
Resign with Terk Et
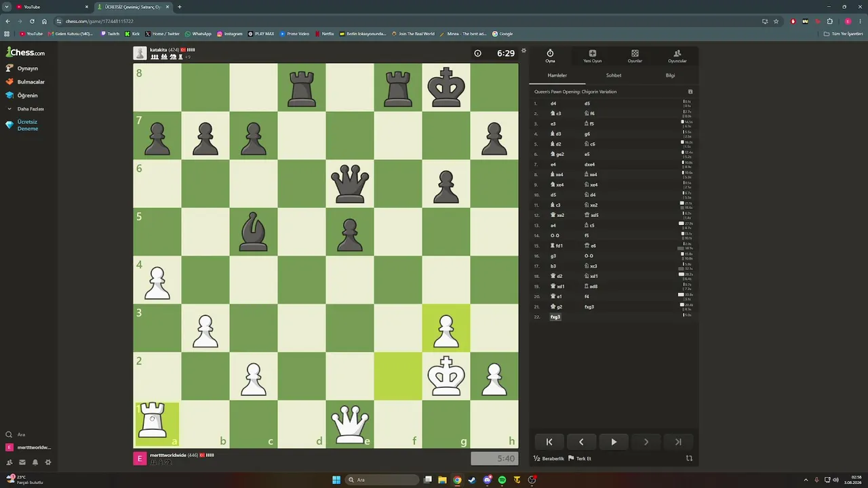[x=580, y=459]
